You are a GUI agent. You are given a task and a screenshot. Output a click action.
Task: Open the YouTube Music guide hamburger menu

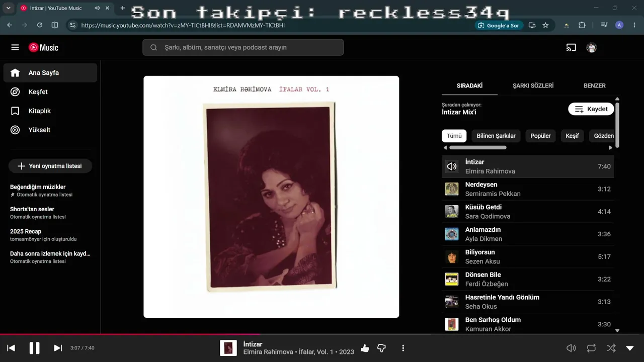click(x=15, y=47)
